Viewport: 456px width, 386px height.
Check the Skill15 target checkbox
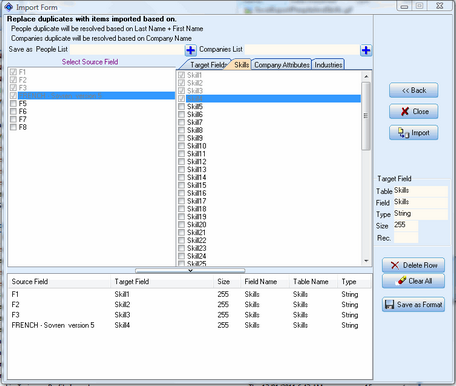[181, 185]
